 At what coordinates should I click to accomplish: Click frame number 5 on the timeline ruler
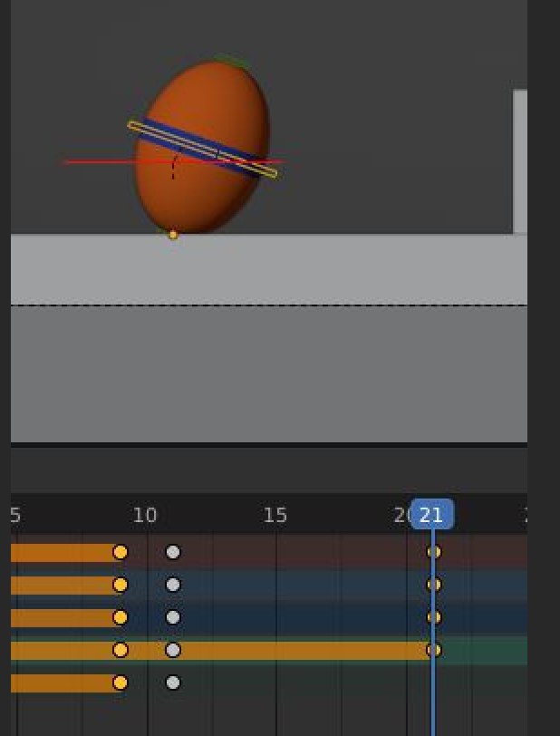[15, 516]
